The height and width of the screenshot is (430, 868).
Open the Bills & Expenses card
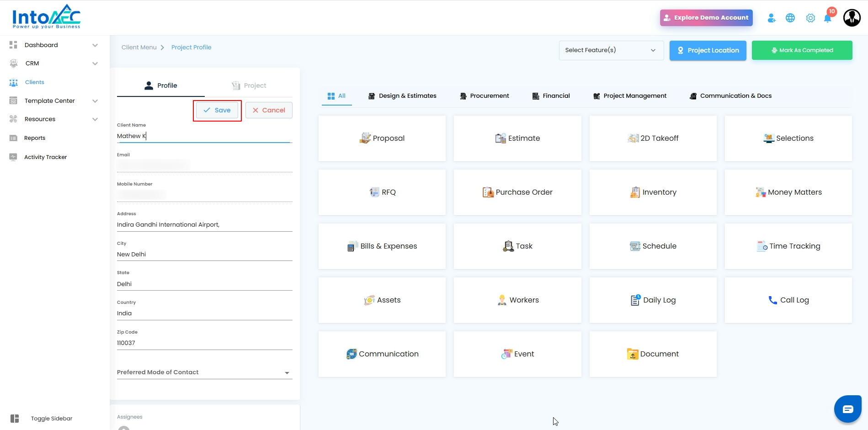(382, 246)
